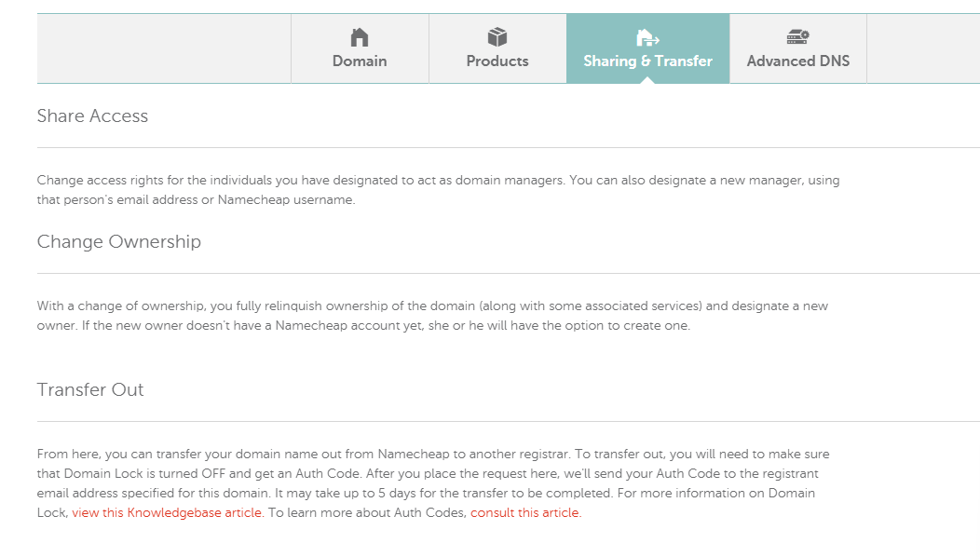Switch to the Domain tab label

[x=360, y=61]
